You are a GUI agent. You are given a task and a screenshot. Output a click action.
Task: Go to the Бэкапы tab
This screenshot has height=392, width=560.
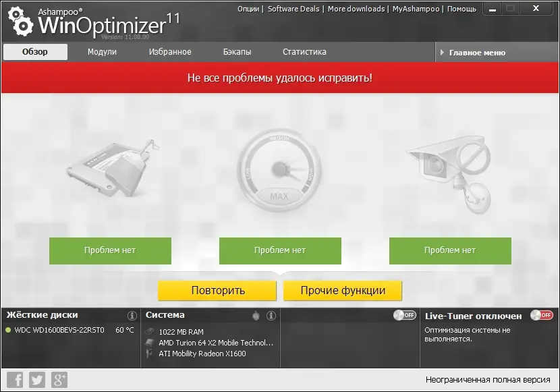pyautogui.click(x=237, y=52)
